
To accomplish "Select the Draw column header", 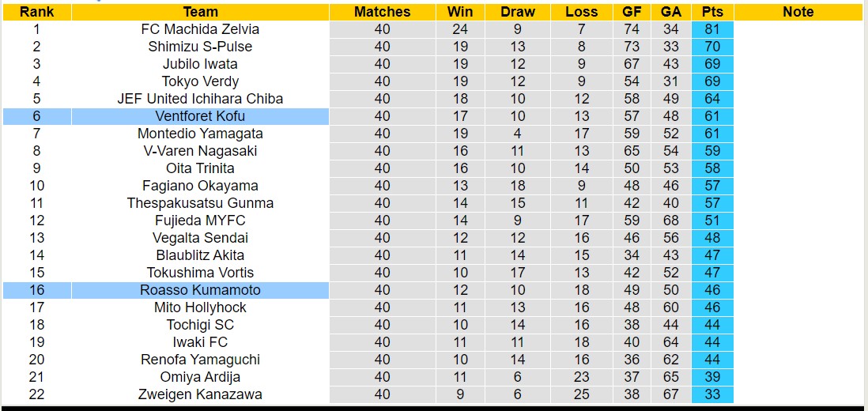I will tap(518, 12).
